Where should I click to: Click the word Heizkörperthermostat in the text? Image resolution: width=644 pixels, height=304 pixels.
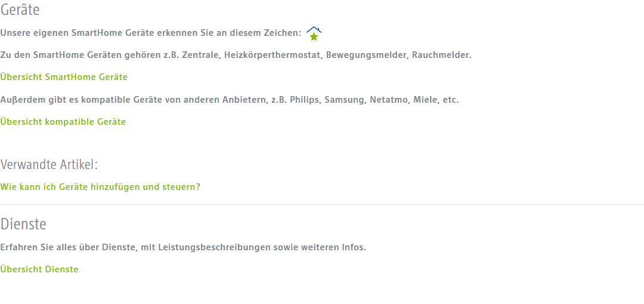(x=273, y=55)
